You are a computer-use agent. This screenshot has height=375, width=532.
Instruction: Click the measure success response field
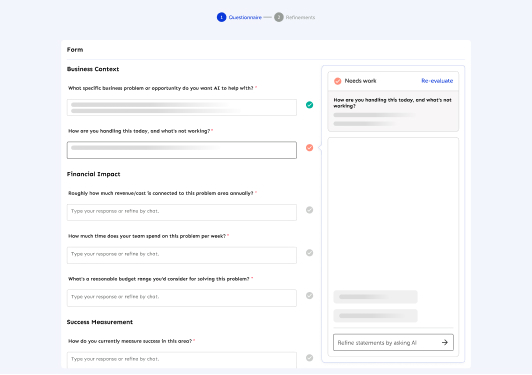182,360
